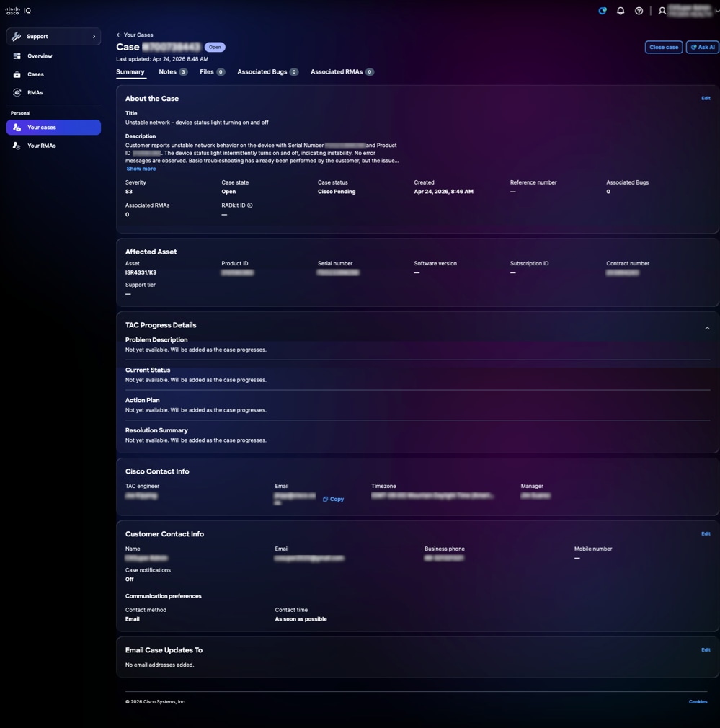This screenshot has height=728, width=720.
Task: Click the copy icon next to email
Action: point(326,499)
